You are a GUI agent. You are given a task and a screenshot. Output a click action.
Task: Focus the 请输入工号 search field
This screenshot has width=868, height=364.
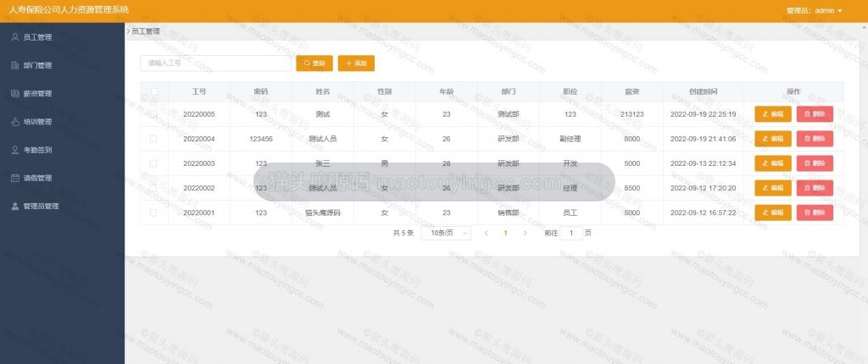coord(215,63)
